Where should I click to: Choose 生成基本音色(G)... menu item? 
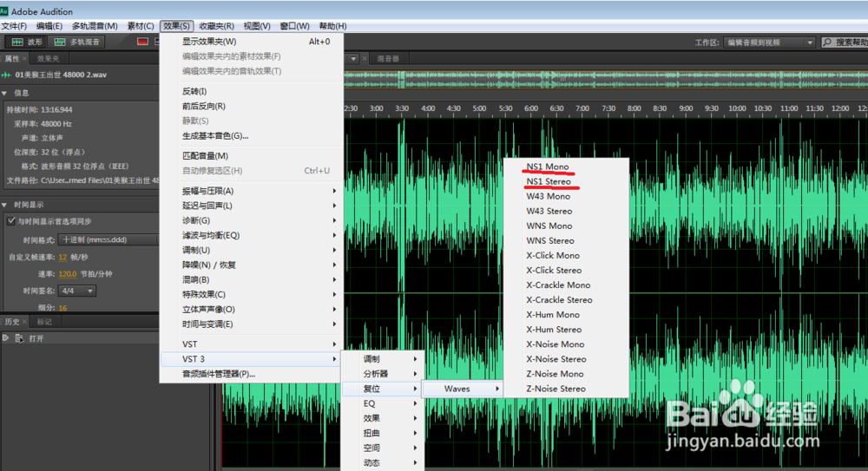(x=250, y=135)
